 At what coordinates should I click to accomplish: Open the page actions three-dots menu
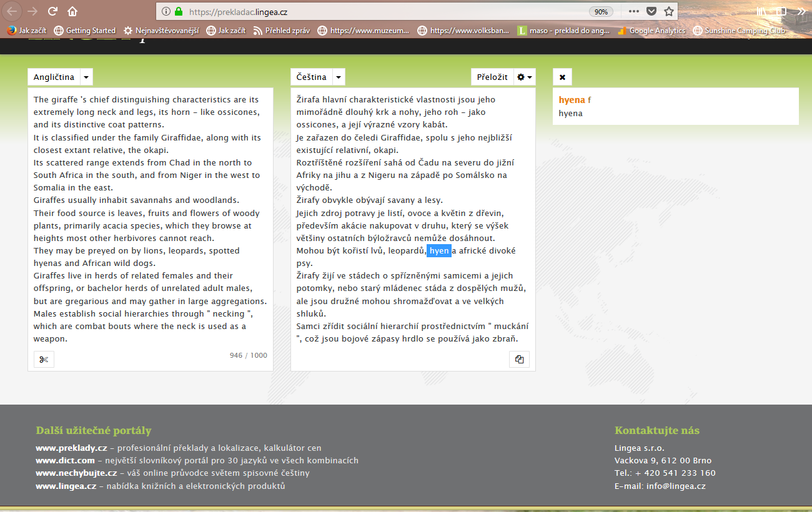pyautogui.click(x=634, y=11)
